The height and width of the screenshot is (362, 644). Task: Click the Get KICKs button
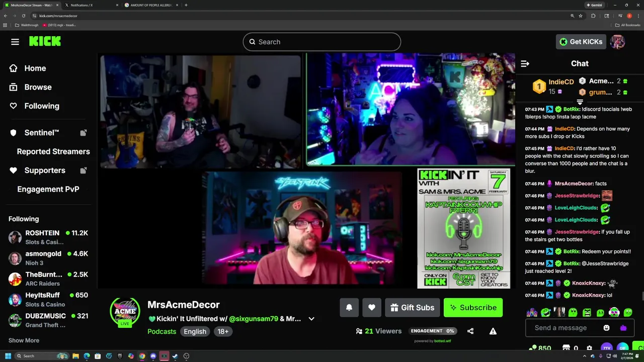(581, 42)
